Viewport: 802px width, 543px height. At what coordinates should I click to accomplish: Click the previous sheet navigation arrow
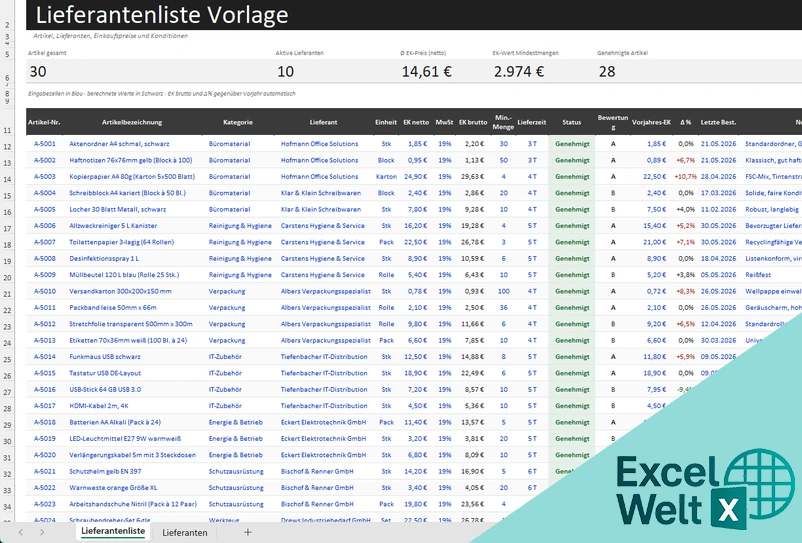20,532
